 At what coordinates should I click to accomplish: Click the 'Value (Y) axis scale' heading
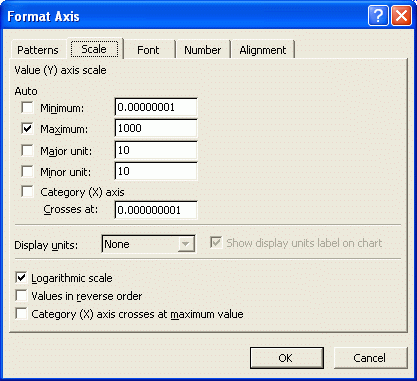pyautogui.click(x=60, y=70)
